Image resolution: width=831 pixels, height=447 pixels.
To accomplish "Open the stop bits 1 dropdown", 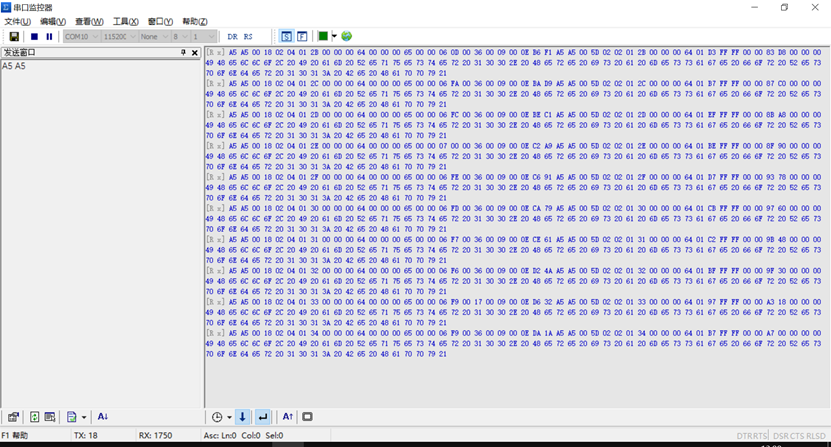I will click(204, 37).
